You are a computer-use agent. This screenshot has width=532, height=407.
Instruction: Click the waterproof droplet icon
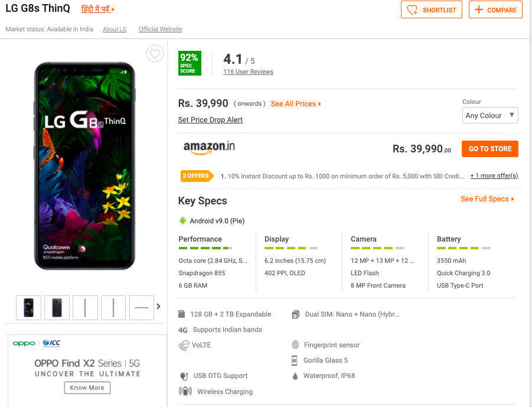pos(295,376)
